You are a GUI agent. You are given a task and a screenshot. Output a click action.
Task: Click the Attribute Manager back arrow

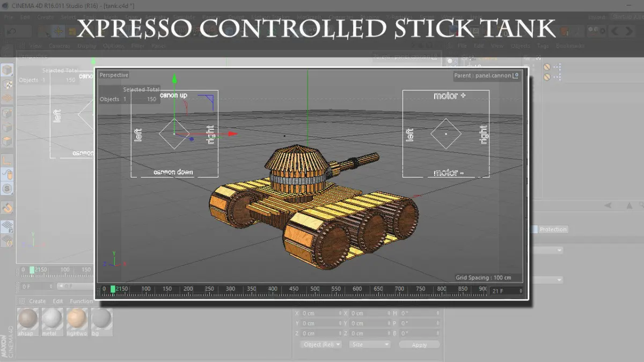click(608, 205)
